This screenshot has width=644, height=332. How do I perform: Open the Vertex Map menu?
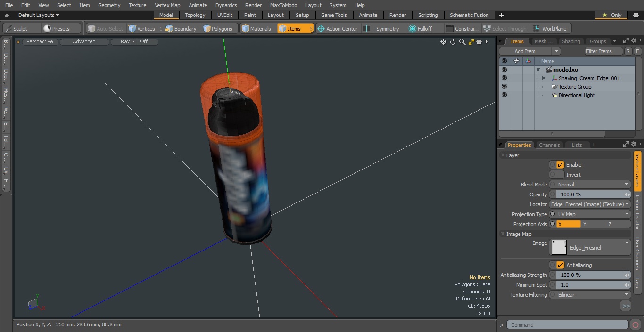coord(167,5)
